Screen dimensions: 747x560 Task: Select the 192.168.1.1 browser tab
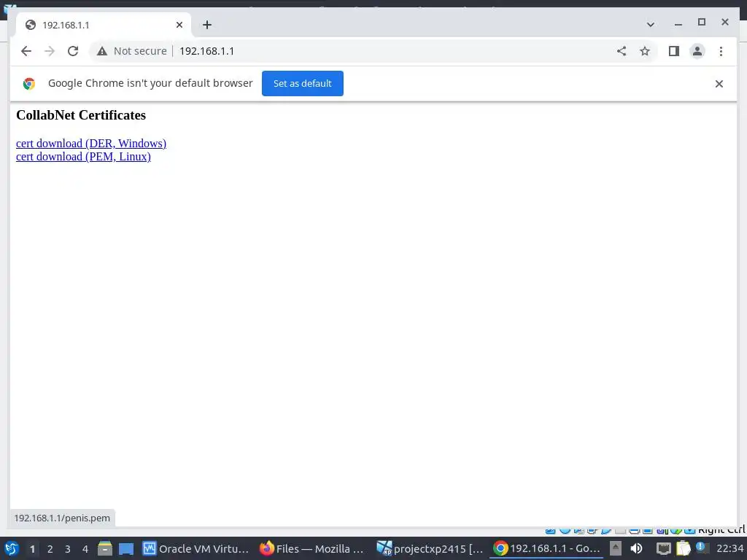104,25
